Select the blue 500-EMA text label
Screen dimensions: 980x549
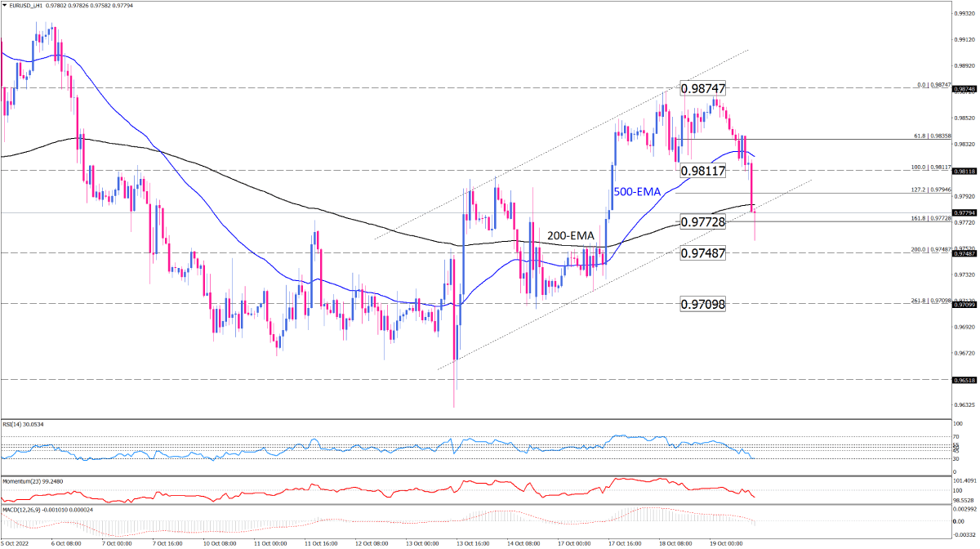coord(639,191)
